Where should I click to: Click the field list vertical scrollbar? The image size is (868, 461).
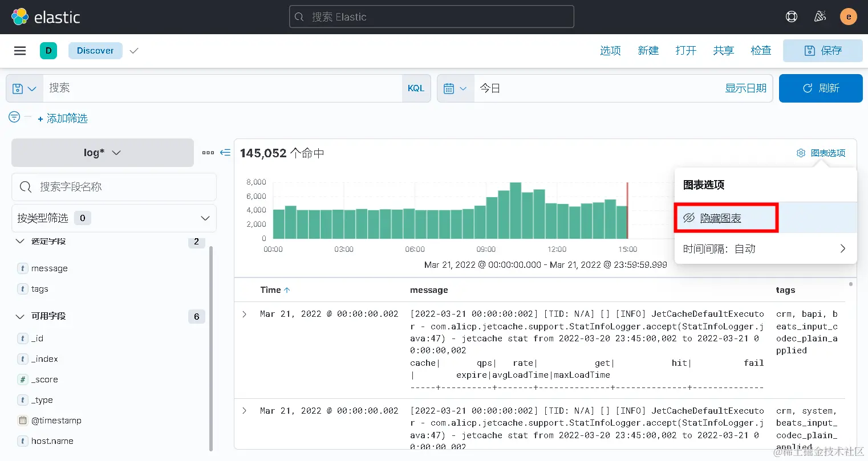tap(211, 348)
